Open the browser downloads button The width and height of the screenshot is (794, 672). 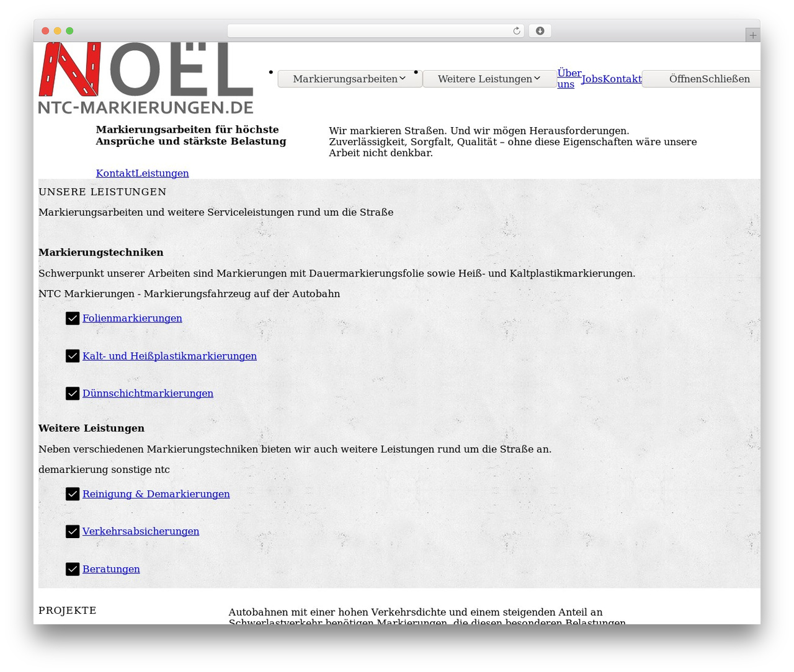(540, 31)
